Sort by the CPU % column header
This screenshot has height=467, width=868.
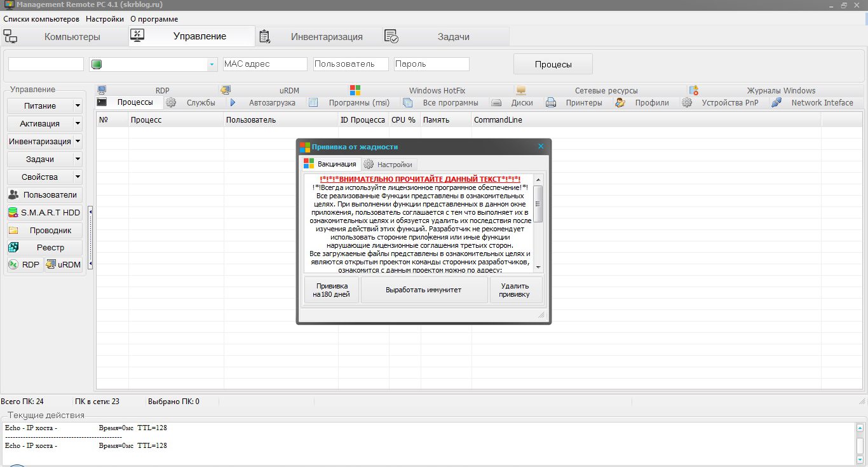[x=404, y=119]
